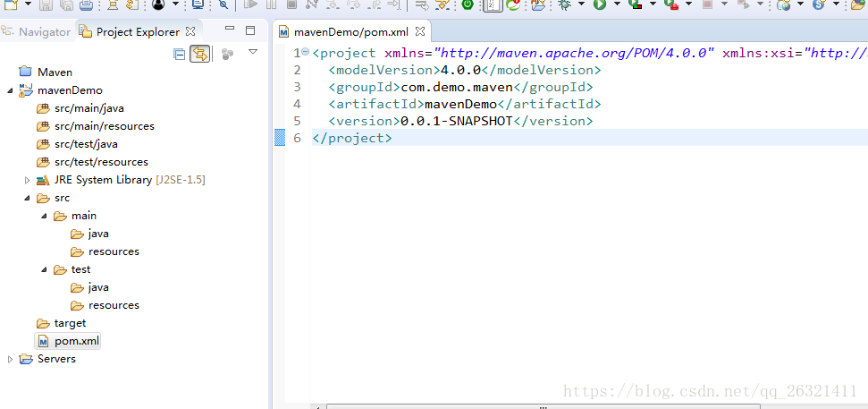This screenshot has height=409, width=868.
Task: Close the Project Explorer view tab
Action: pos(190,31)
